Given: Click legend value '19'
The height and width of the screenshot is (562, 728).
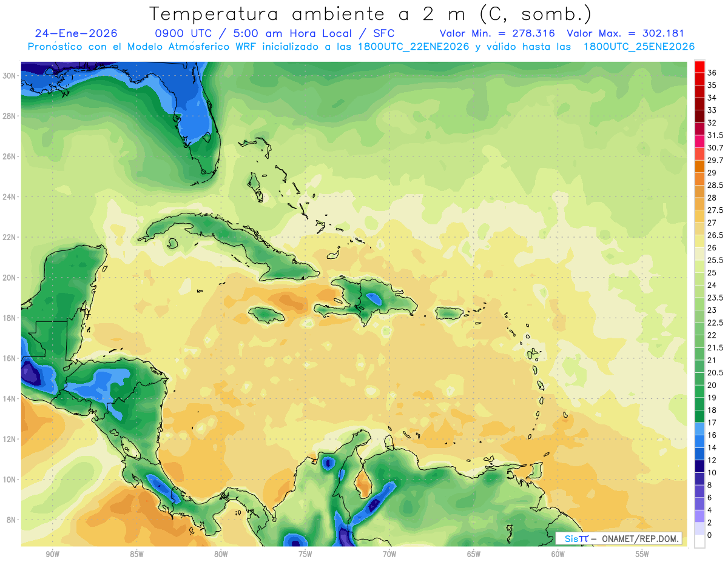Looking at the screenshot, I should [712, 398].
